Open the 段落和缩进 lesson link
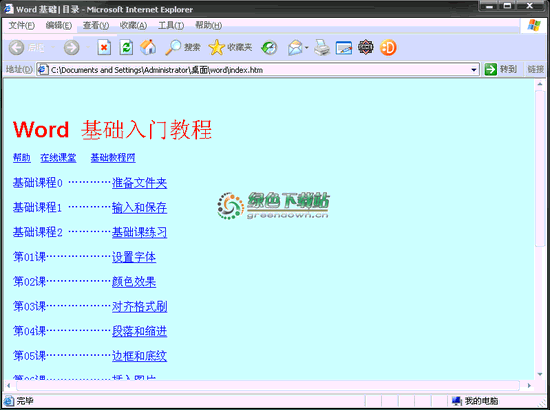 coord(139,331)
